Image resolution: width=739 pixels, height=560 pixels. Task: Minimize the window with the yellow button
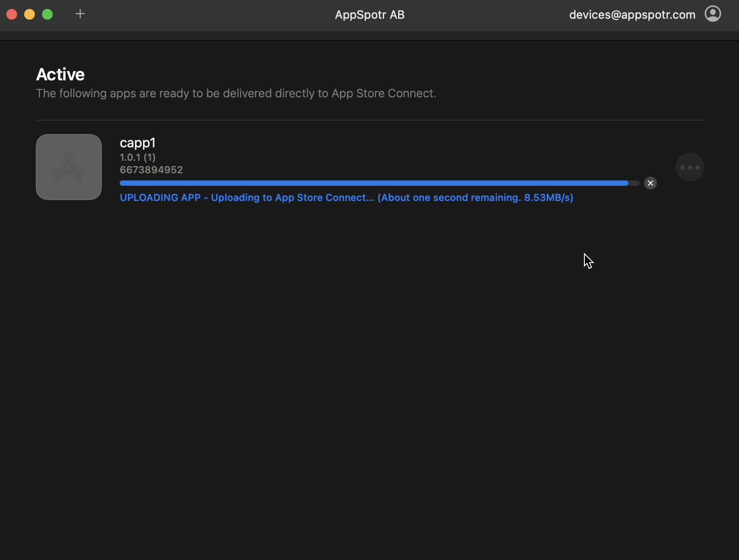click(x=29, y=14)
